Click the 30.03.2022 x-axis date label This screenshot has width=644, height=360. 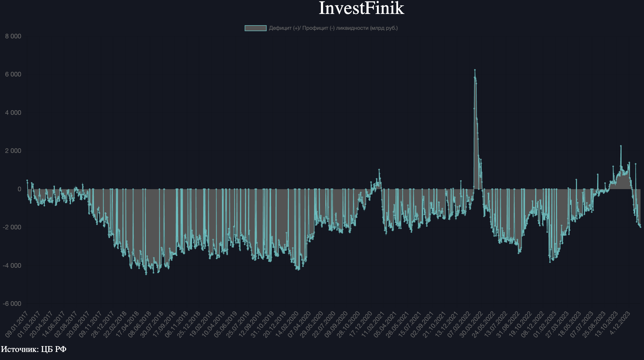471,324
